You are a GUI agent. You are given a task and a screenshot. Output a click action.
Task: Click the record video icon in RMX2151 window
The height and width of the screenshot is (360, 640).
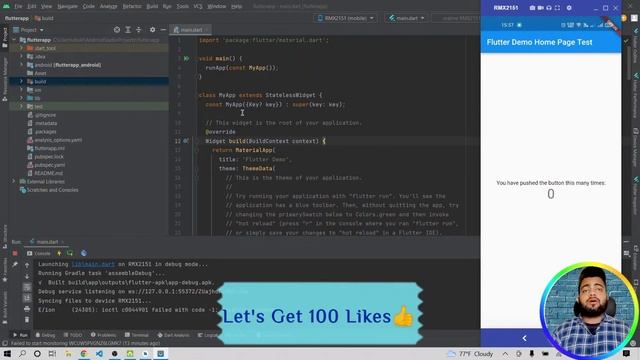point(540,8)
